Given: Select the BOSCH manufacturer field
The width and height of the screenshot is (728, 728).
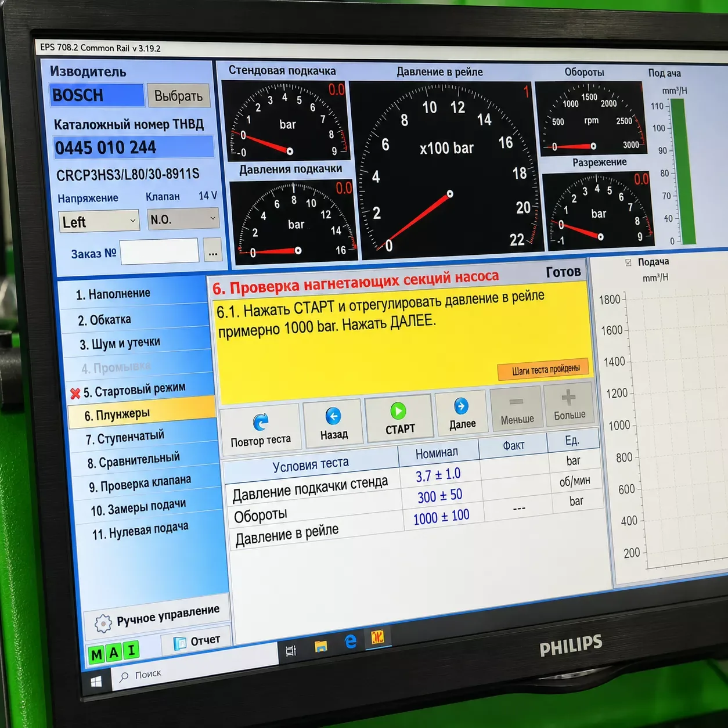Looking at the screenshot, I should [x=97, y=95].
